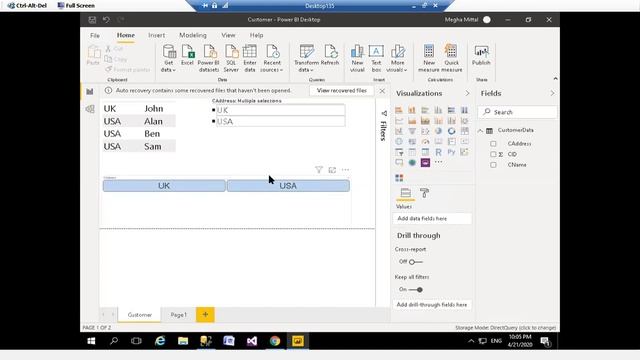Image resolution: width=640 pixels, height=360 pixels.
Task: Click the Refresh button in the ribbon
Action: [x=330, y=55]
